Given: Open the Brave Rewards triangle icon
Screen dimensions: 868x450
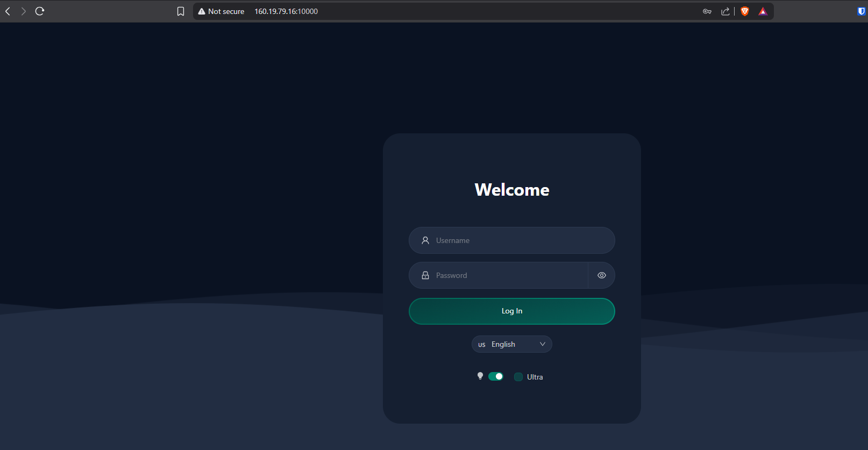Looking at the screenshot, I should point(763,11).
